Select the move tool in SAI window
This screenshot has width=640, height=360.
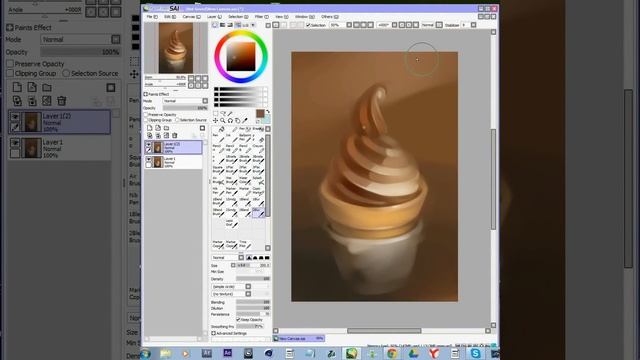[x=216, y=121]
